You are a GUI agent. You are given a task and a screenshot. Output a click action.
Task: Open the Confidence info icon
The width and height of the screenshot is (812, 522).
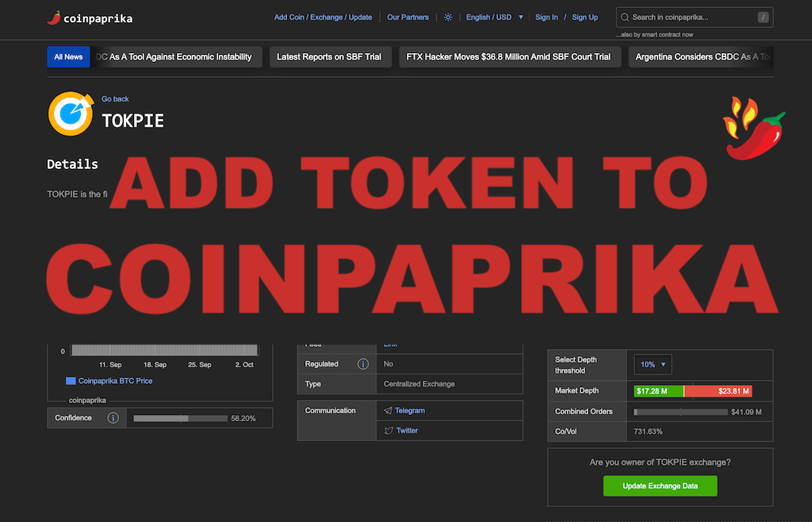pos(113,418)
